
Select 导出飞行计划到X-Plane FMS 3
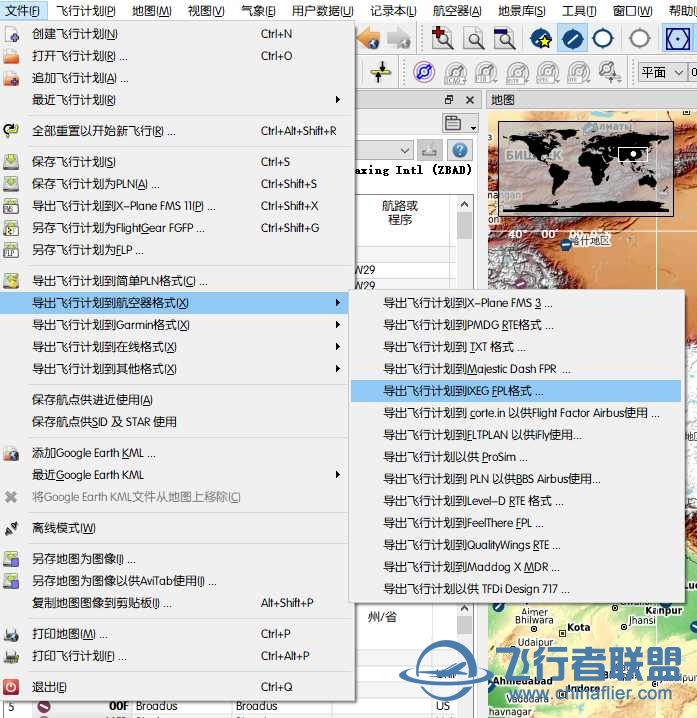click(x=516, y=303)
